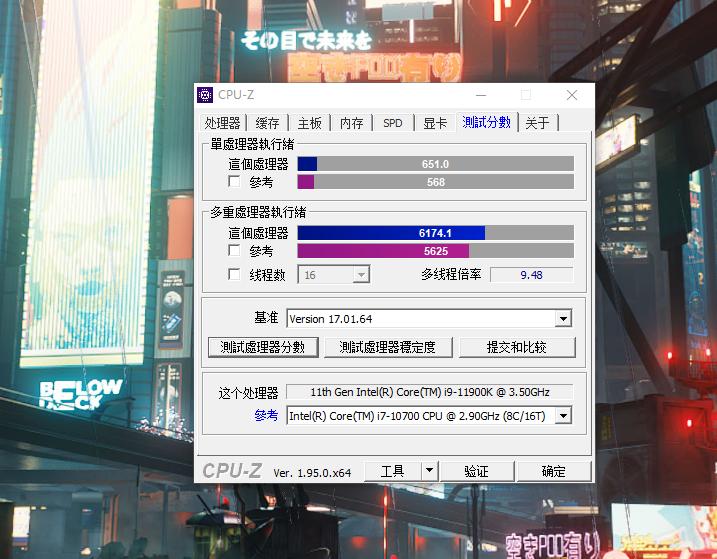Expand the reference CPU i7-10700 dropdown
This screenshot has height=559, width=717.
click(x=563, y=416)
